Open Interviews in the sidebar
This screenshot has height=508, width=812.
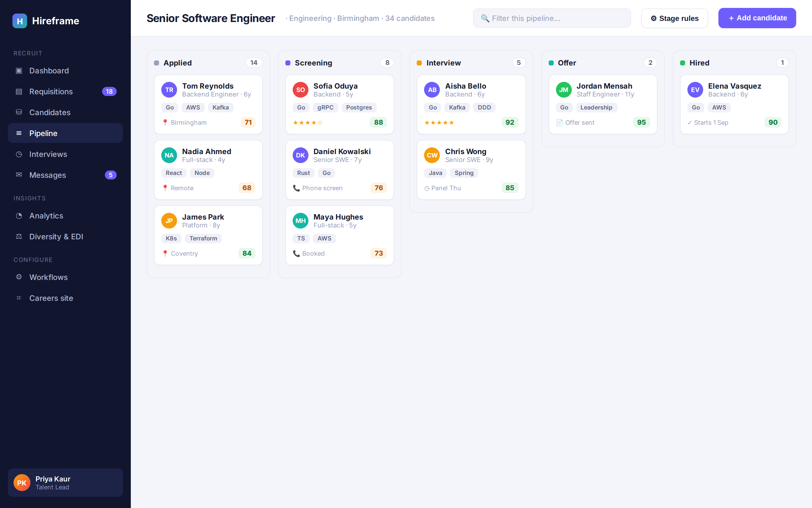click(65, 154)
